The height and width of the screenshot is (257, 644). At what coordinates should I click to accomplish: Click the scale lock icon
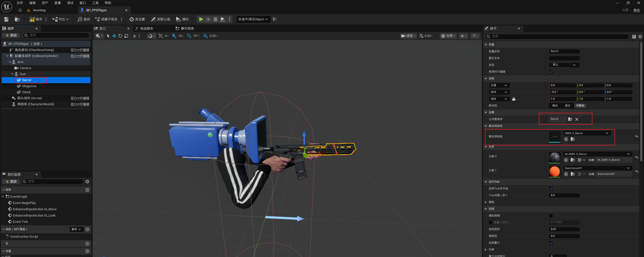pos(514,99)
